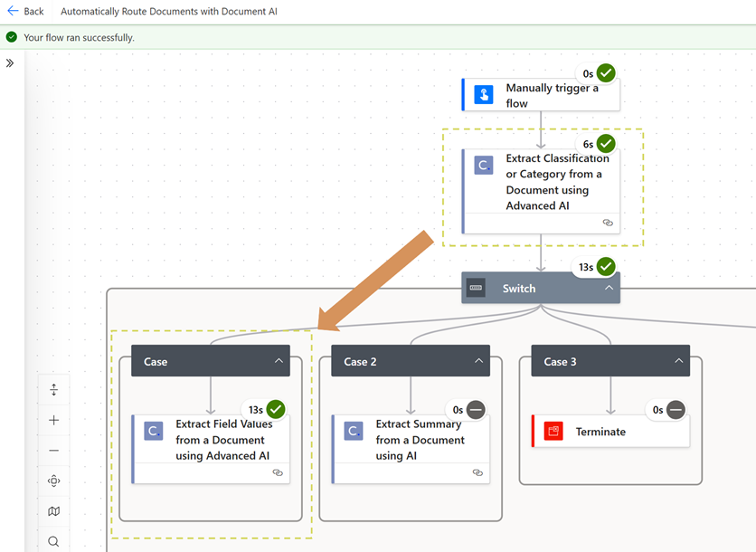Image resolution: width=756 pixels, height=552 pixels.
Task: Expand the left side panel chevrons
Action: click(x=10, y=63)
